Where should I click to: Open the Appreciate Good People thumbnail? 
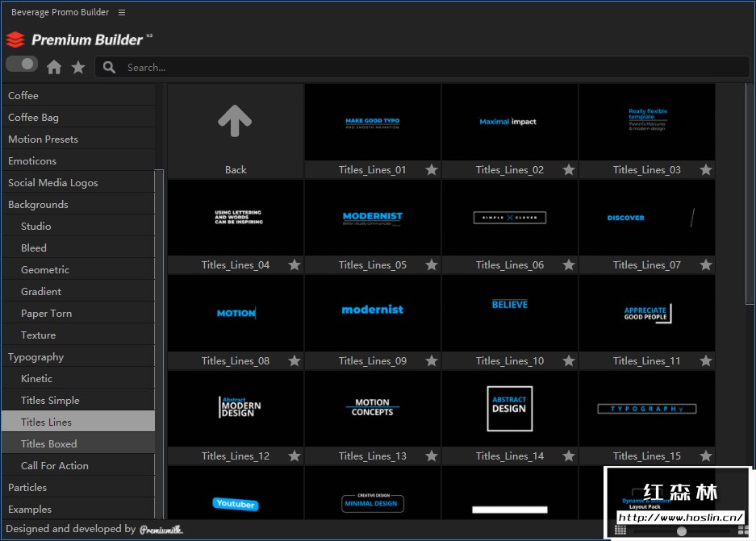[647, 313]
